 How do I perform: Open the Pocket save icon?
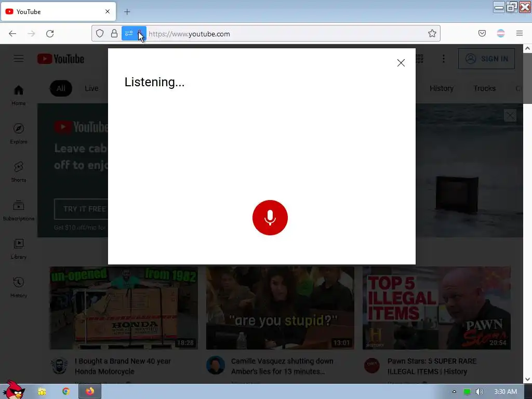tap(482, 33)
